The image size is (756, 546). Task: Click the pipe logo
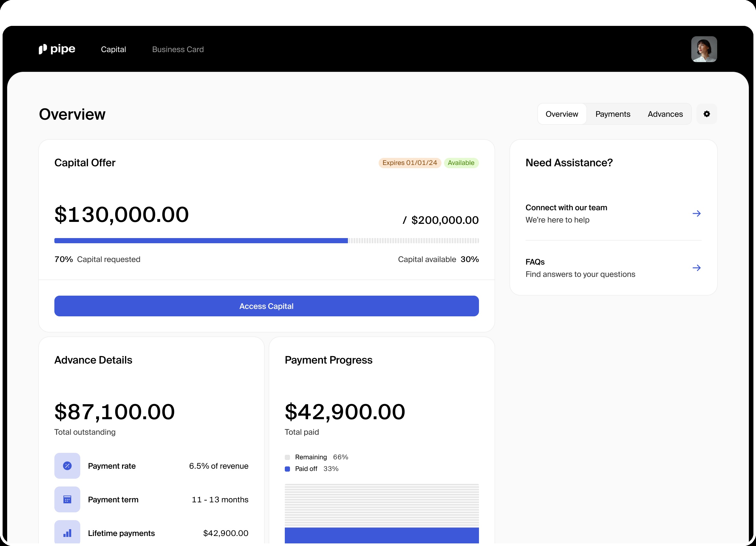(x=57, y=49)
